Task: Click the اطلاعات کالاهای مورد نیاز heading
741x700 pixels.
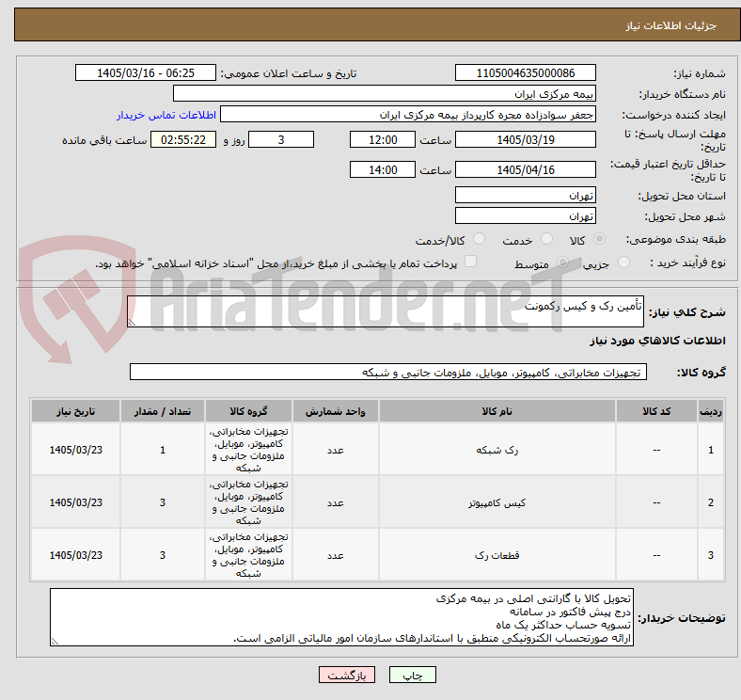Action: click(657, 341)
